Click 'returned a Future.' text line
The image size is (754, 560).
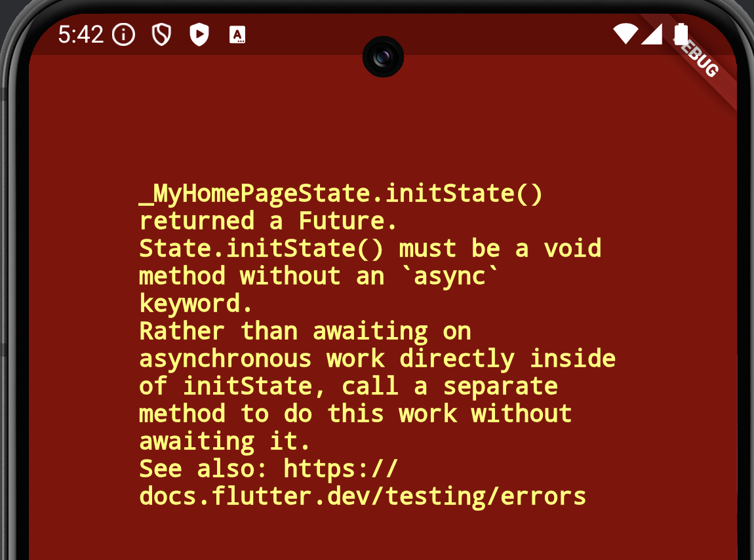268,221
